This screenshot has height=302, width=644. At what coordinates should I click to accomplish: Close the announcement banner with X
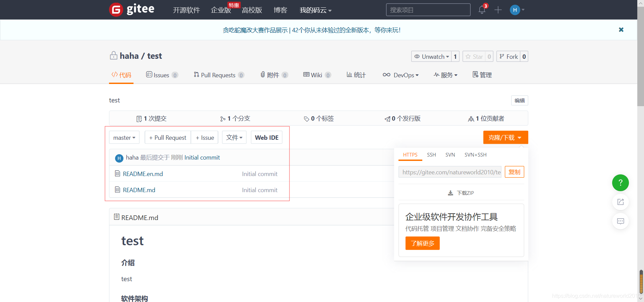click(621, 30)
